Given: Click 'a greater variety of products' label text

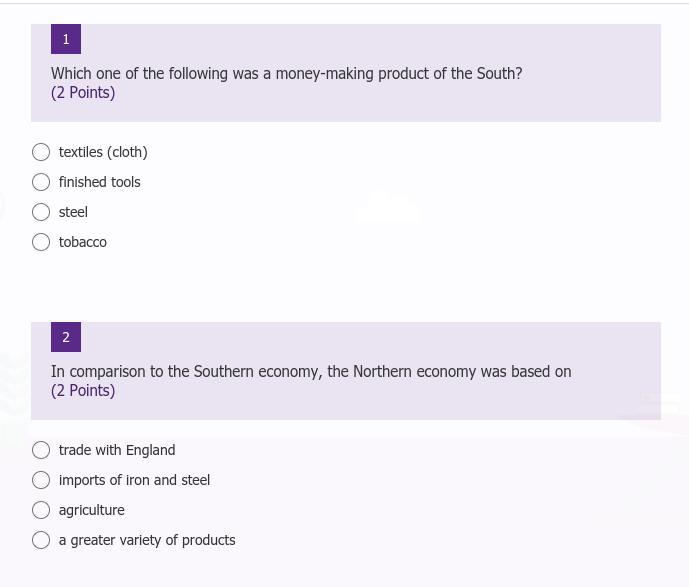Looking at the screenshot, I should pyautogui.click(x=147, y=540).
